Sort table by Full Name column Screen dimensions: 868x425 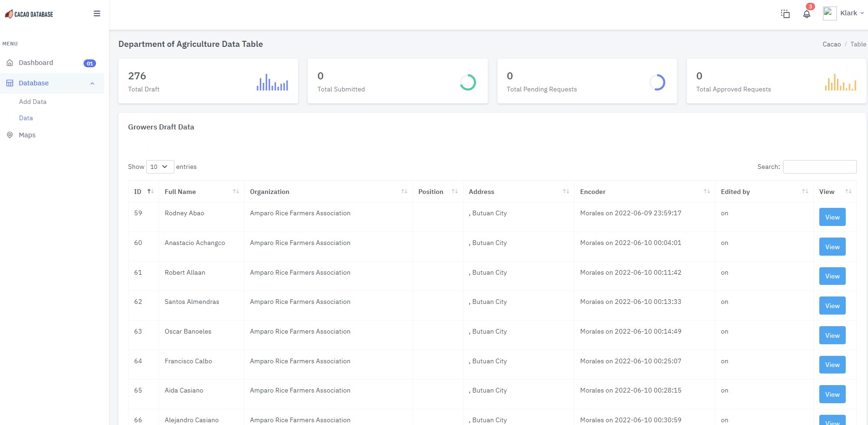(201, 192)
